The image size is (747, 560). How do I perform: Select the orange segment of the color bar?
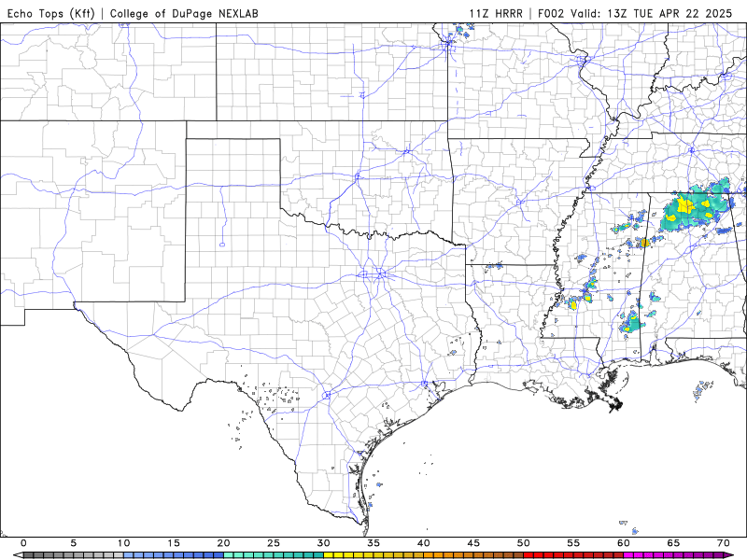point(473,555)
